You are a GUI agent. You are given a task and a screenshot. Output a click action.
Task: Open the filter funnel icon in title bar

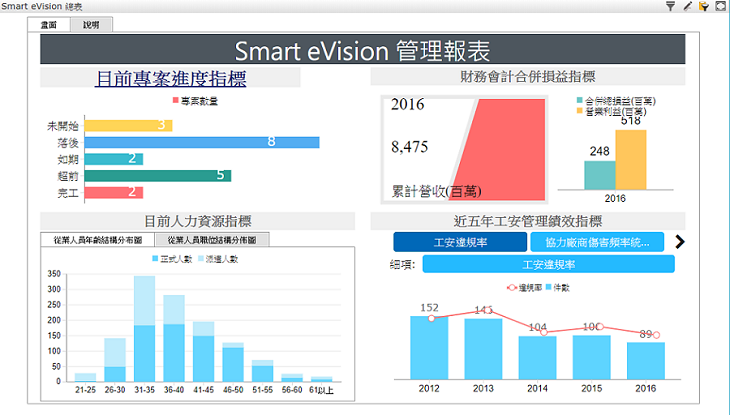coord(670,6)
